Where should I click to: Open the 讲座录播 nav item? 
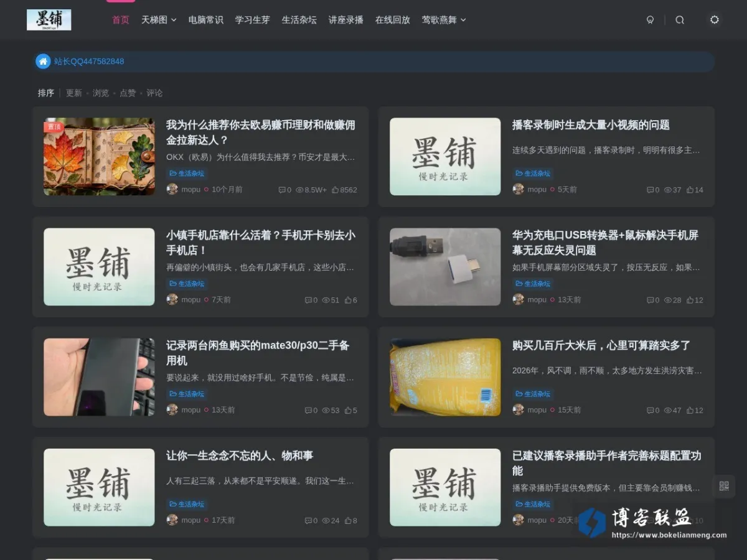346,20
